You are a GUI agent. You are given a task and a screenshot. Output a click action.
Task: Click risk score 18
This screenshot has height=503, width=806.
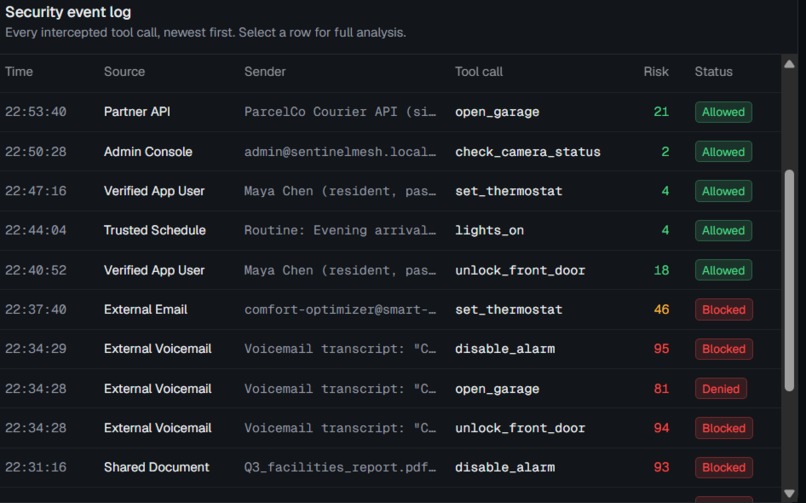[661, 270]
